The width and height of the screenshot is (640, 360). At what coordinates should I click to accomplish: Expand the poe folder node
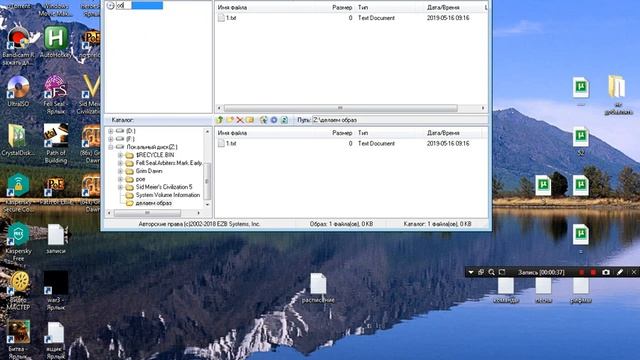pyautogui.click(x=120, y=179)
